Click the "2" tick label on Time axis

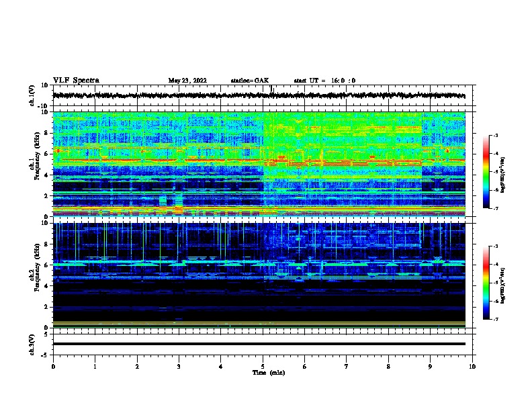(137, 366)
